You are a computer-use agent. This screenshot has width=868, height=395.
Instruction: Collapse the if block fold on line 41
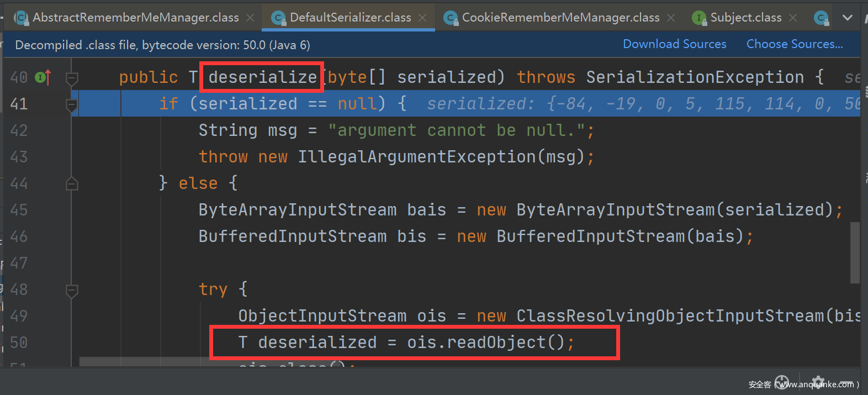pyautogui.click(x=72, y=104)
